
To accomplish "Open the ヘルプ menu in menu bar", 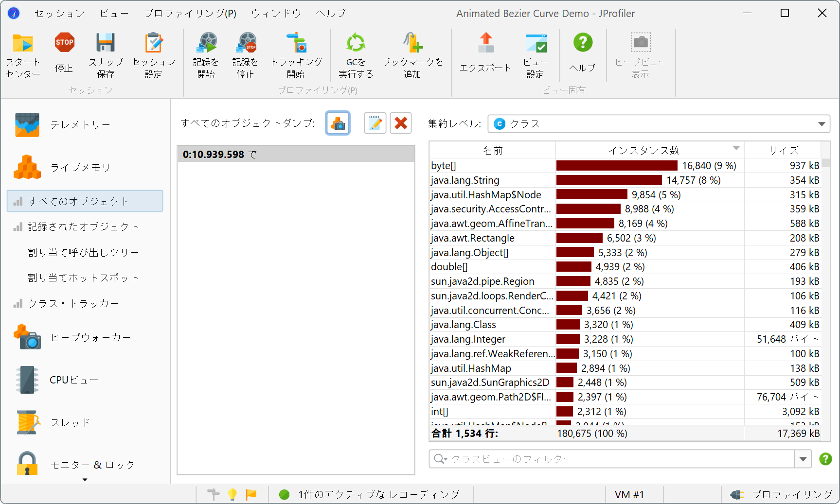I will pyautogui.click(x=331, y=14).
